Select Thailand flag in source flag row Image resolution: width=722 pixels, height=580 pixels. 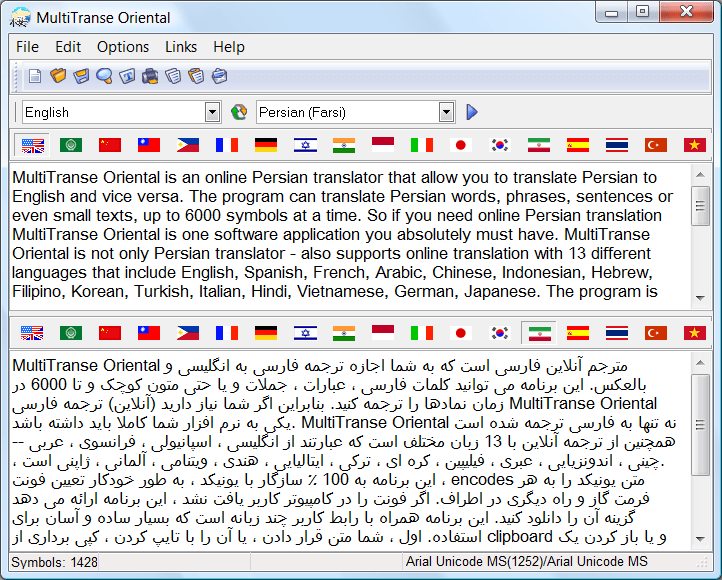617,145
